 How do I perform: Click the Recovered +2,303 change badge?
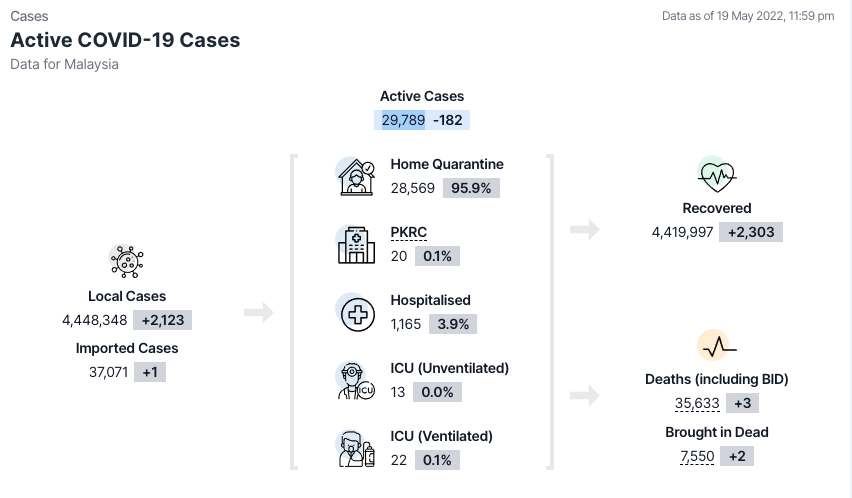click(753, 232)
